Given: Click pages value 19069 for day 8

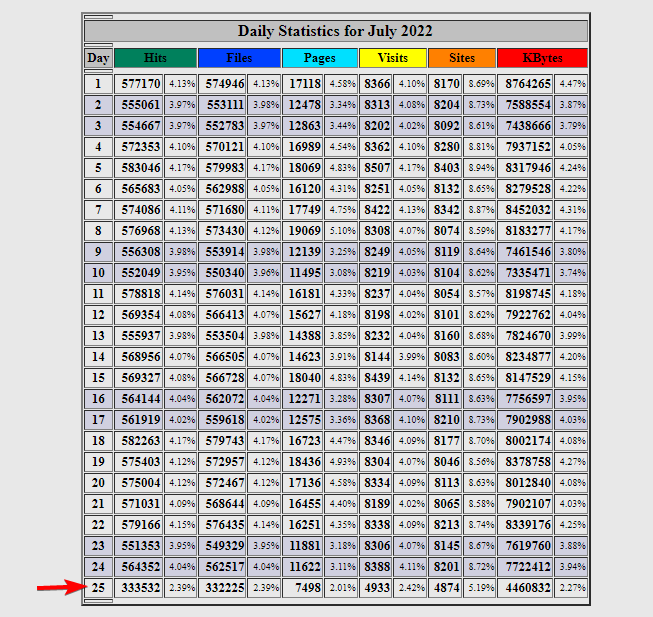Looking at the screenshot, I should coord(303,231).
